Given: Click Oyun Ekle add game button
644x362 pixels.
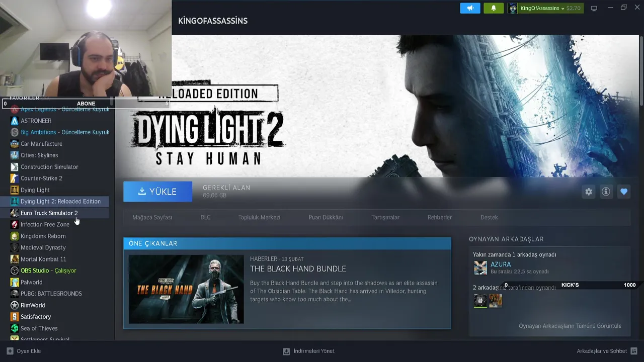Looking at the screenshot, I should pos(24,351).
